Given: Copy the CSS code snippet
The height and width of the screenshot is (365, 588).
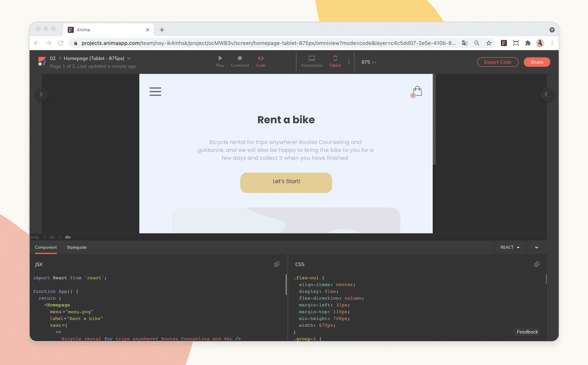Looking at the screenshot, I should [537, 264].
